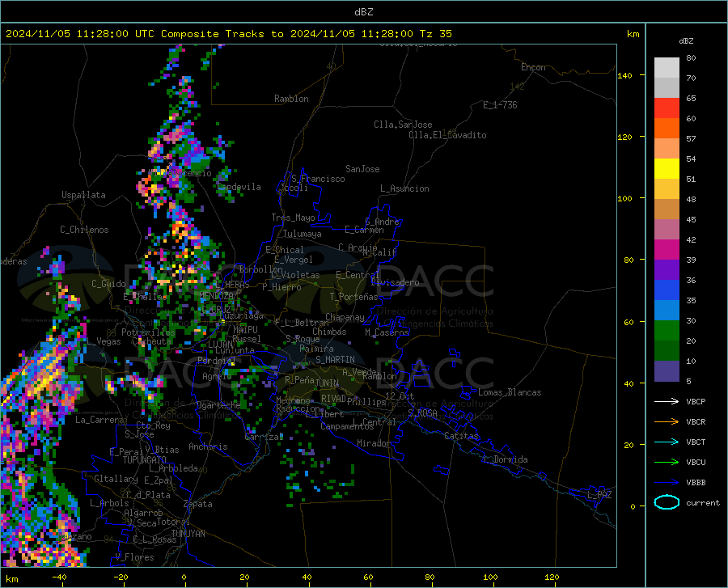Click the Ramblon label near the top
This screenshot has height=588, width=728.
tap(291, 99)
